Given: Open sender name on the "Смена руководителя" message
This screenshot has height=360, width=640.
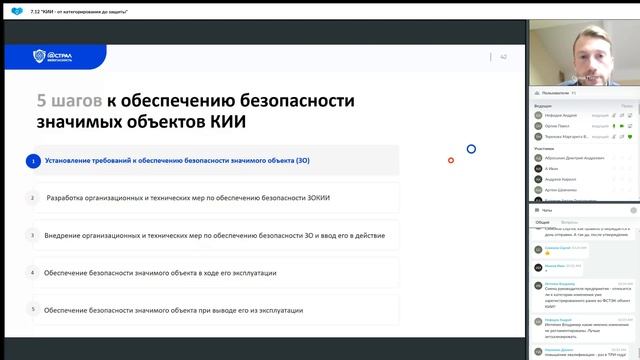Looking at the screenshot, I should point(560,284).
